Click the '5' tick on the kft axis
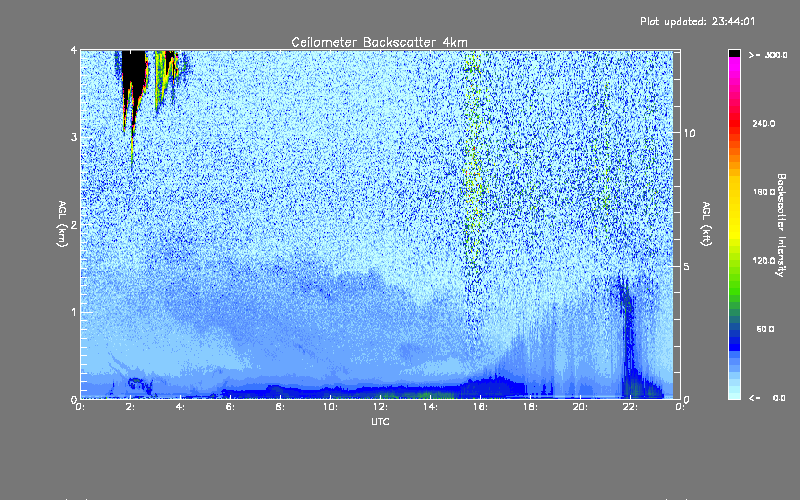The width and height of the screenshot is (800, 500). tap(687, 266)
